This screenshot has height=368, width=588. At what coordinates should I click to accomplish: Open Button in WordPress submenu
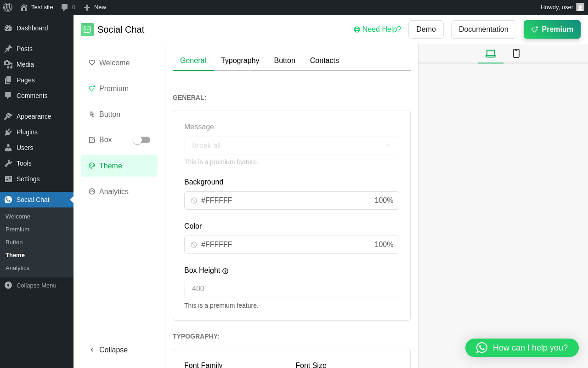point(14,242)
